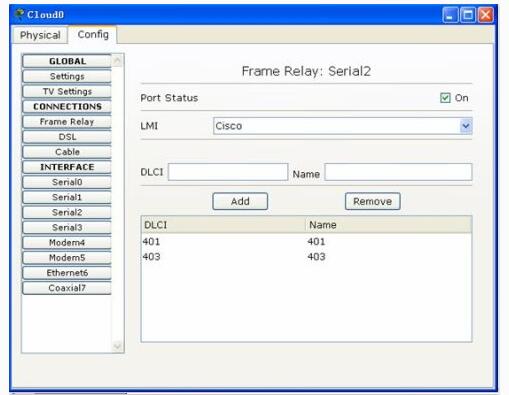Select the Config tab
Screen dimensions: 509x395
[93, 34]
